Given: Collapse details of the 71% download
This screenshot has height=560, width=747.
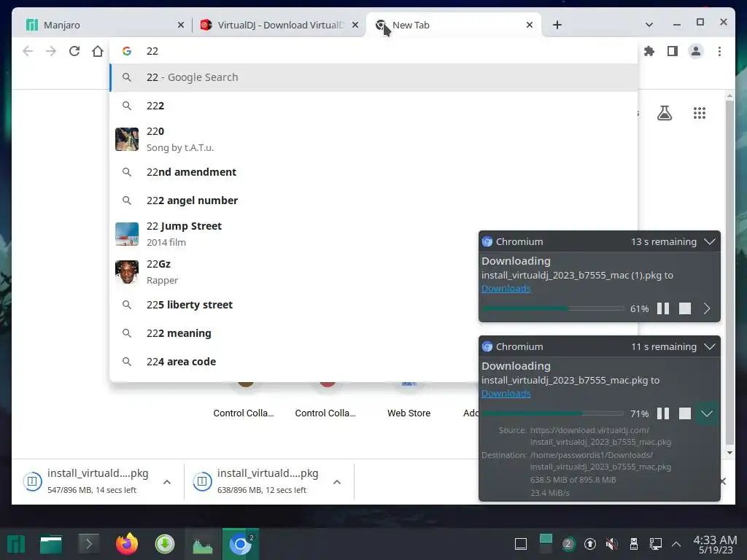Looking at the screenshot, I should (x=707, y=413).
